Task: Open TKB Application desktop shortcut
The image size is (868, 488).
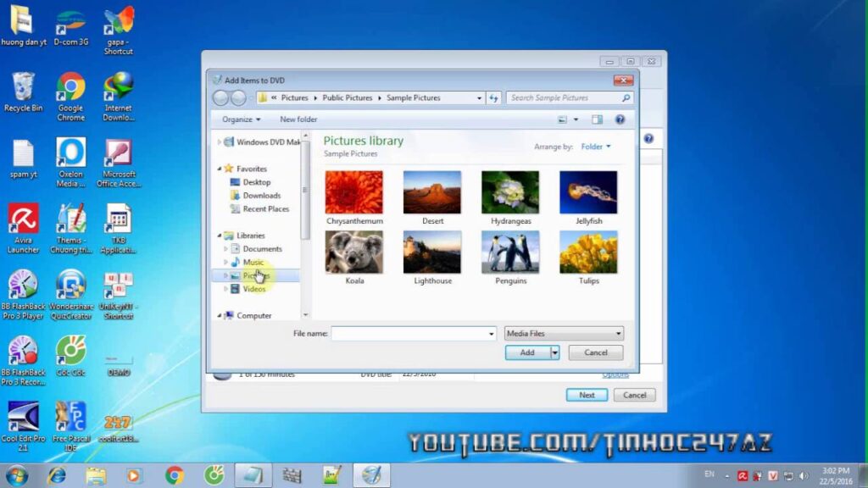Action: coord(119,229)
